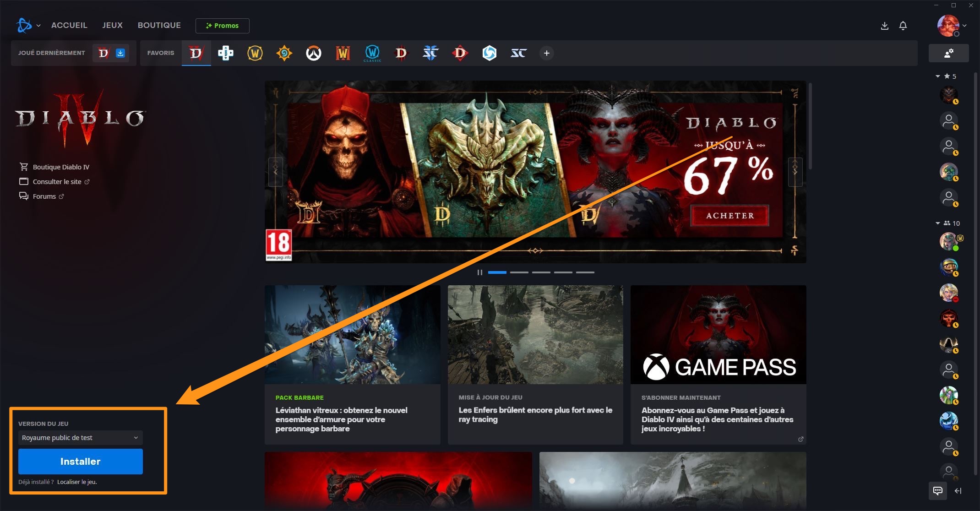Click the blue download icon in recently played
Viewport: 980px width, 511px height.
[x=120, y=53]
